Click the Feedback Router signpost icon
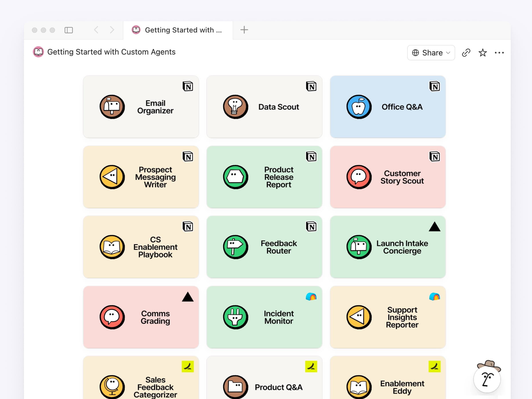 point(235,247)
